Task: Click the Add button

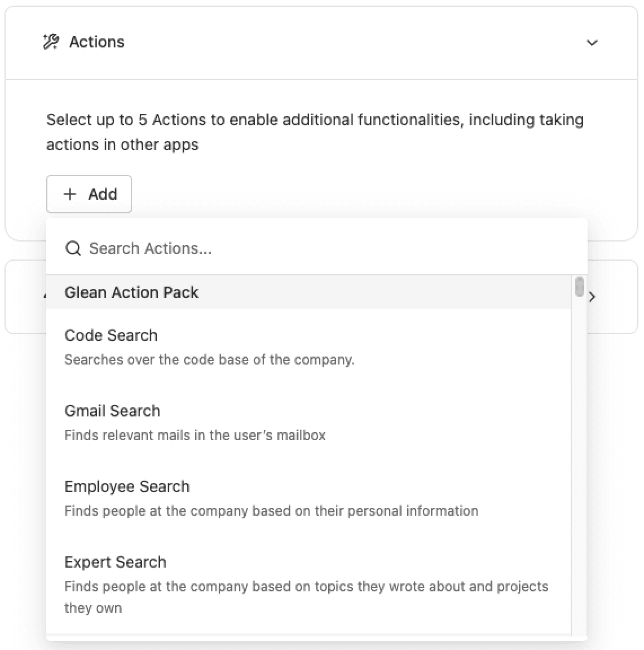Action: (x=89, y=194)
